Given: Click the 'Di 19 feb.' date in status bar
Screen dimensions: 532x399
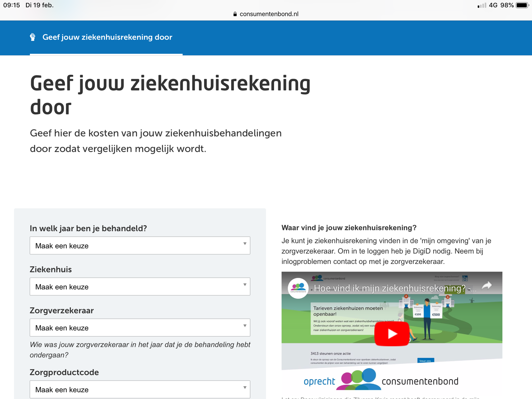Looking at the screenshot, I should [40, 5].
